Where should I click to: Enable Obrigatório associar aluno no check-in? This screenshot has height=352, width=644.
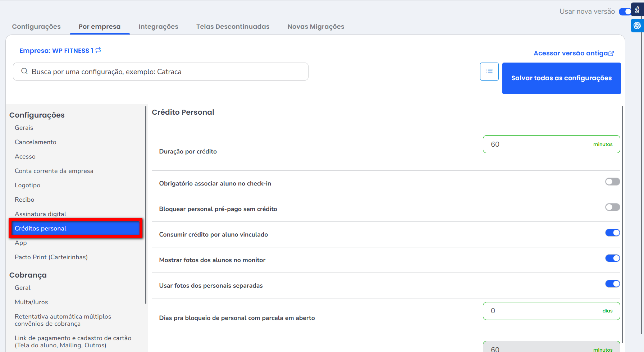(x=612, y=182)
